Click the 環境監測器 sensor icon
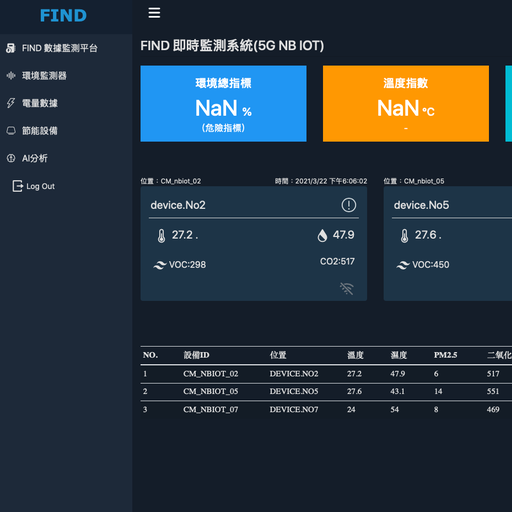The image size is (512, 512). coord(11,76)
